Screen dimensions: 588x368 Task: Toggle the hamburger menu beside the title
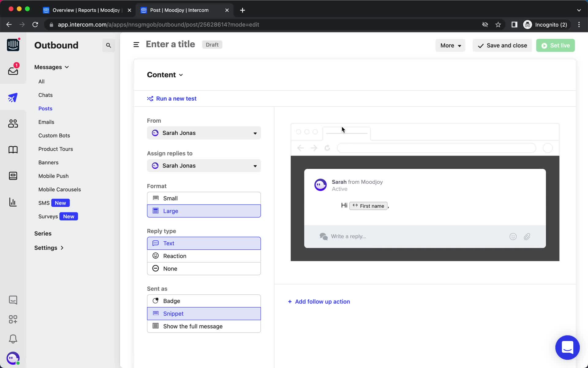tap(136, 45)
